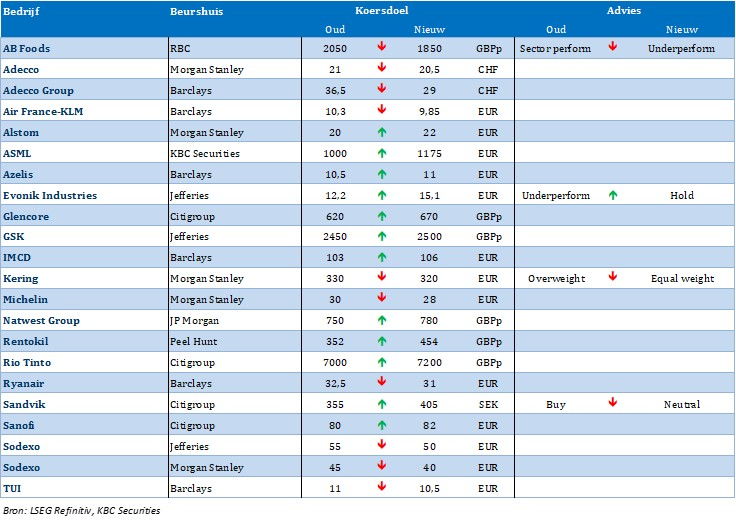Click red down arrow in Ryanair row

381,383
